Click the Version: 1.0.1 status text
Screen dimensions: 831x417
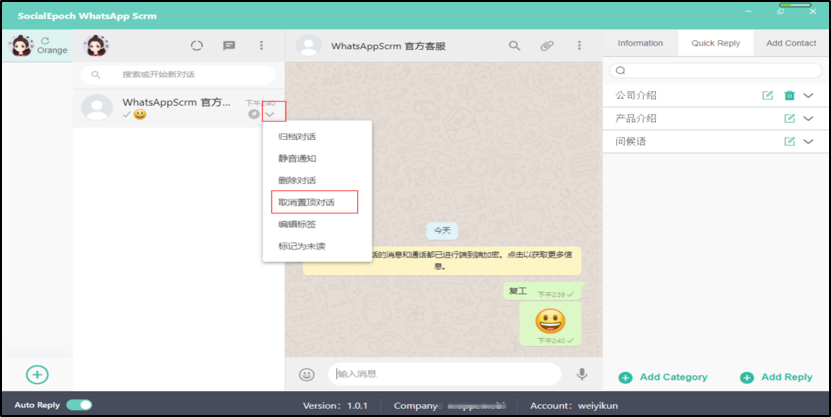[x=335, y=406]
